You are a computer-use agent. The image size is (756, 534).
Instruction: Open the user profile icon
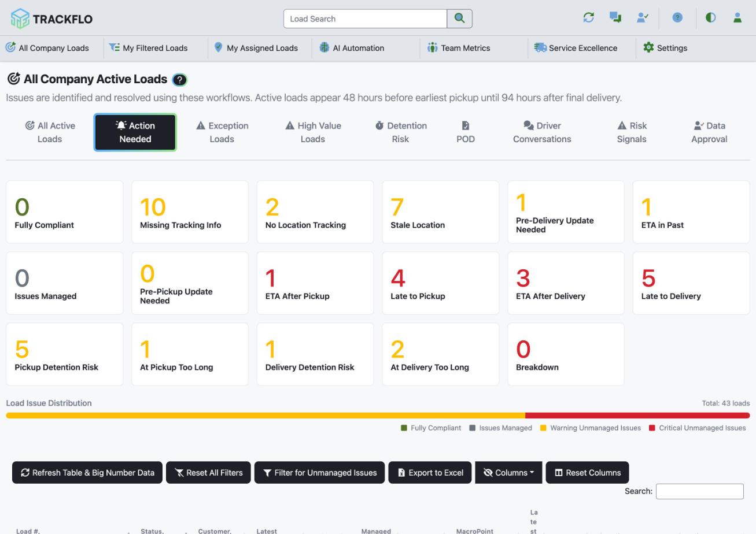(737, 18)
